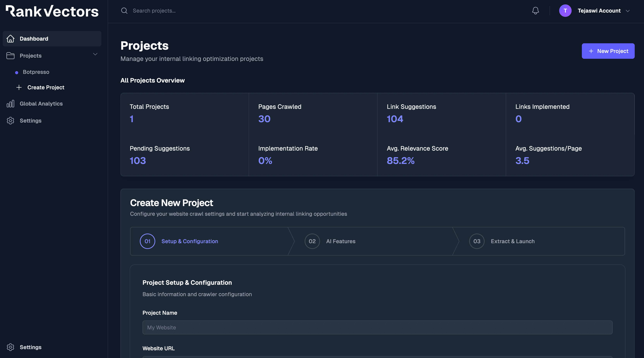Open the Tejaswi Account dropdown
The image size is (644, 358).
600,11
